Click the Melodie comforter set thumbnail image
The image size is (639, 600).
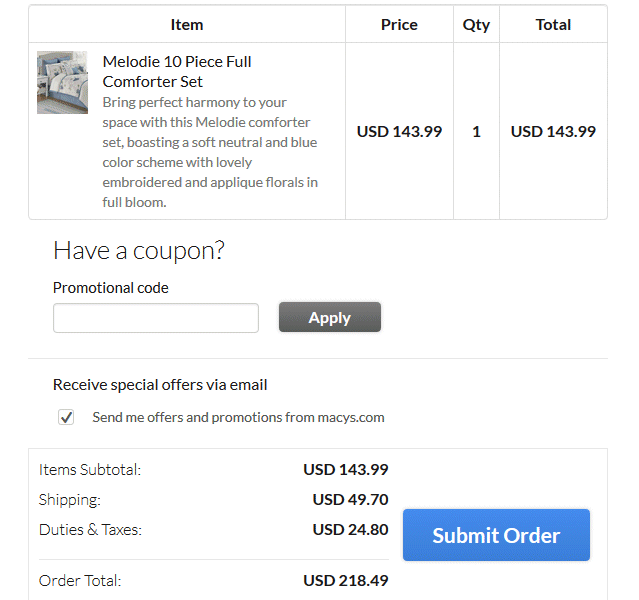62,83
